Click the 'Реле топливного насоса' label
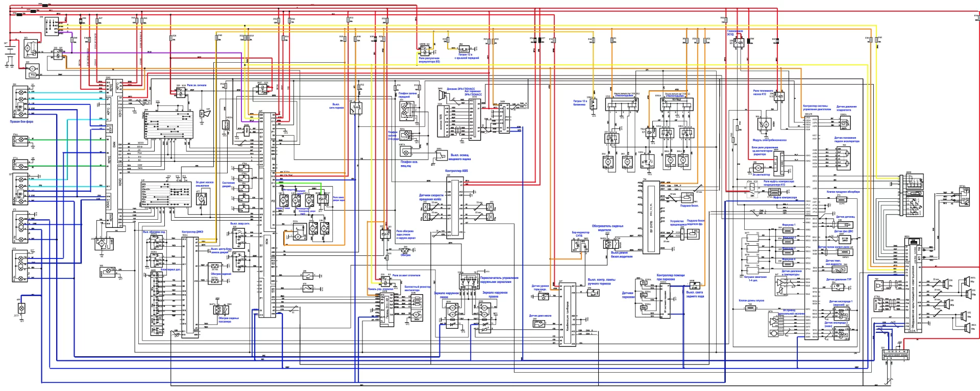The image size is (980, 391). pos(763,92)
